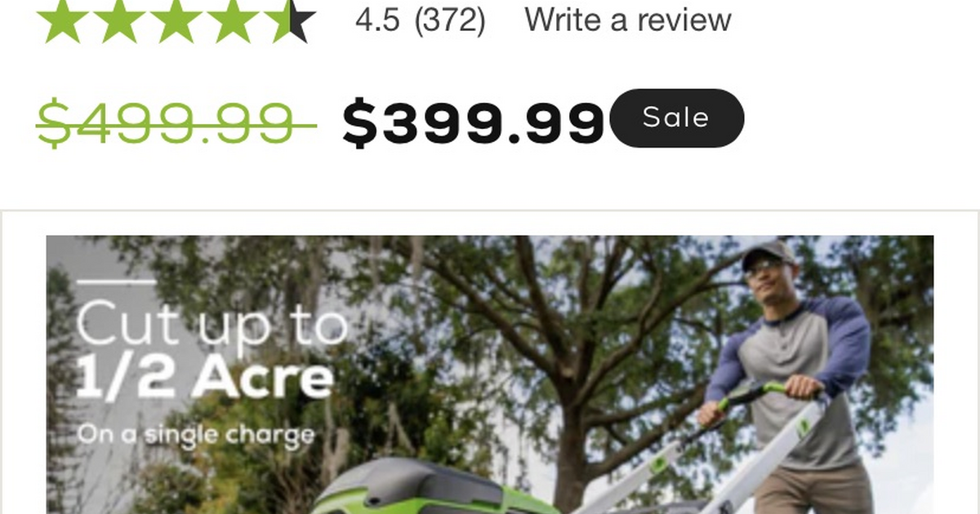The height and width of the screenshot is (514, 980).
Task: Click the crossed-out $499.99 original price
Action: [176, 122]
